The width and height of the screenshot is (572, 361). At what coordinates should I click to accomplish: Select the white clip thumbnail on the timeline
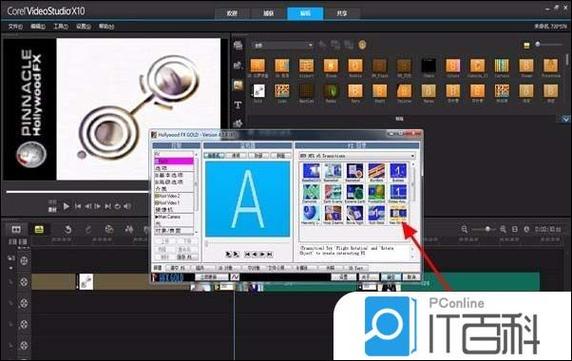(86, 282)
